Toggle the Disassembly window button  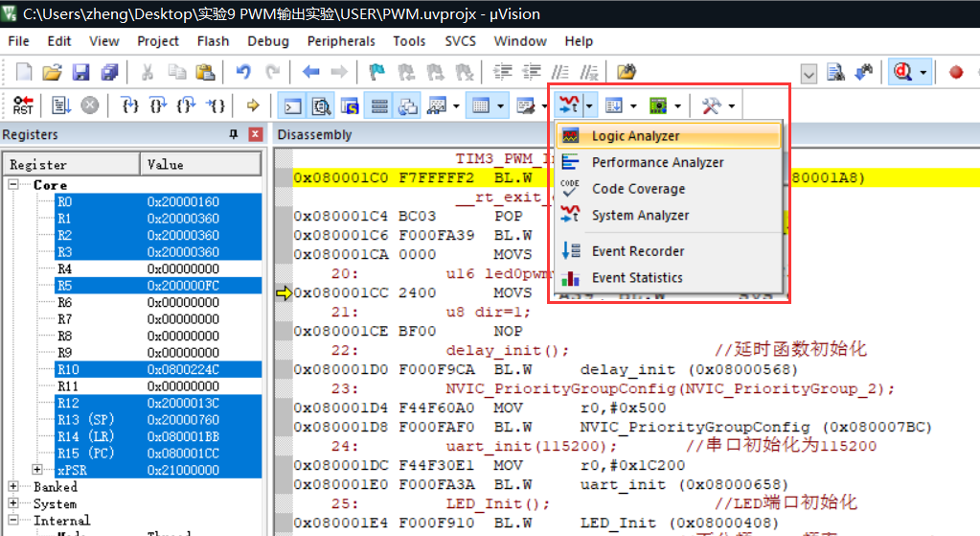pyautogui.click(x=321, y=105)
